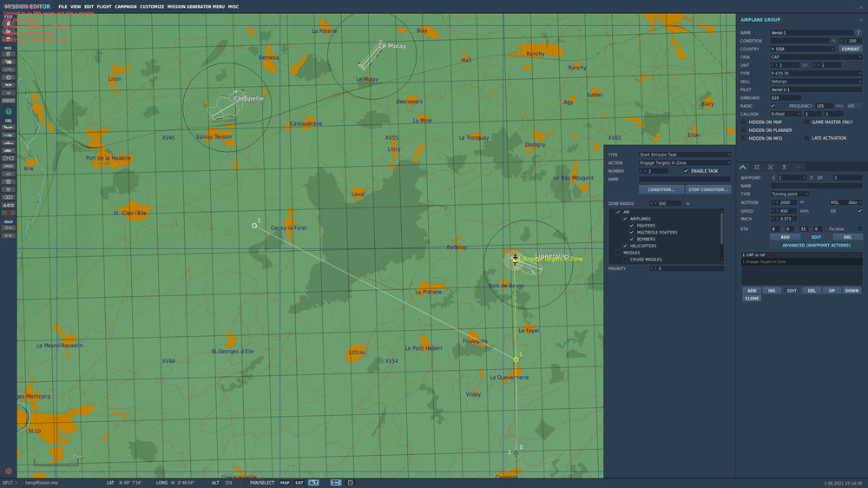Open task Type dropdown Start Enroute Task
This screenshot has width=868, height=488.
pyautogui.click(x=686, y=155)
